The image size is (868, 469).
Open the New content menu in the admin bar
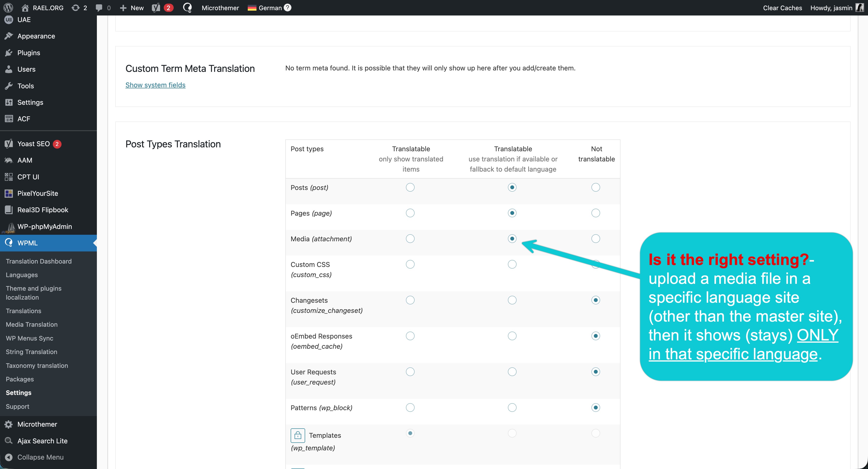(x=132, y=8)
